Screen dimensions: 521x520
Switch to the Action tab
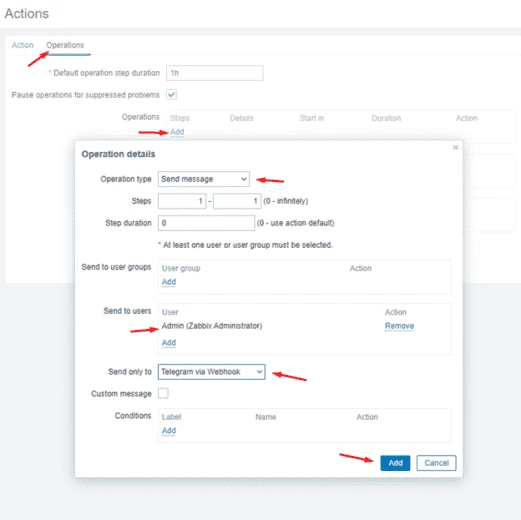point(22,45)
